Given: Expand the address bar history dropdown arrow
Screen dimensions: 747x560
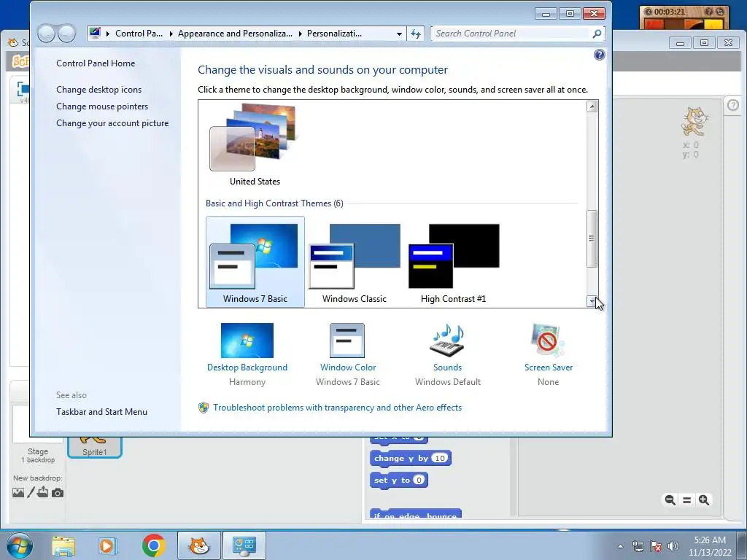Looking at the screenshot, I should click(x=399, y=34).
